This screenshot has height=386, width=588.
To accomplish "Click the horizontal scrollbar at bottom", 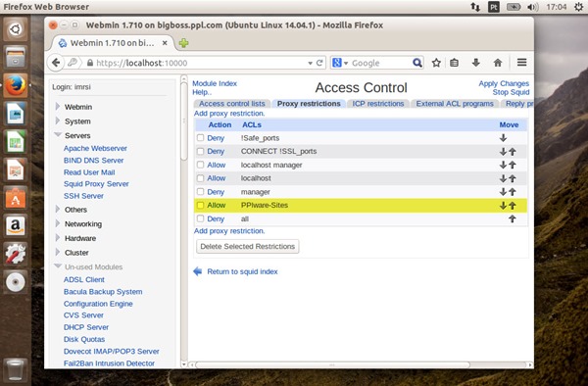I will coord(332,364).
